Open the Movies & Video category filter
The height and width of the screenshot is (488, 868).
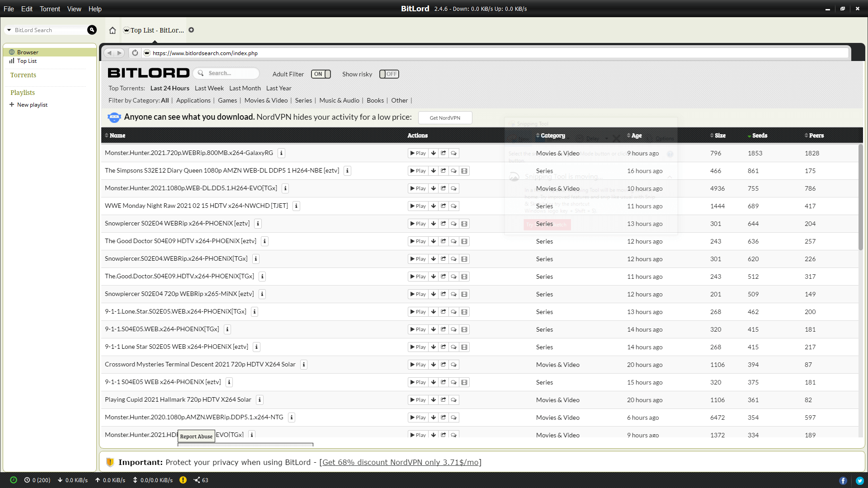(266, 100)
